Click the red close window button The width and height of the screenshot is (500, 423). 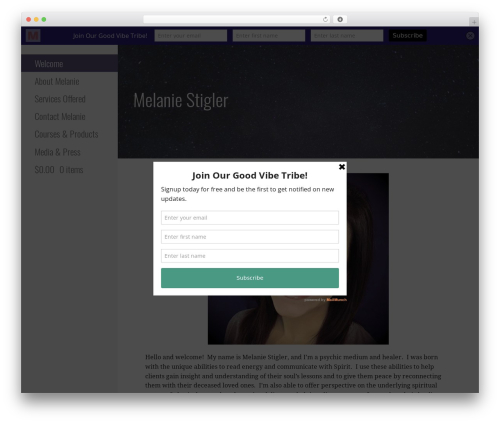[x=29, y=19]
